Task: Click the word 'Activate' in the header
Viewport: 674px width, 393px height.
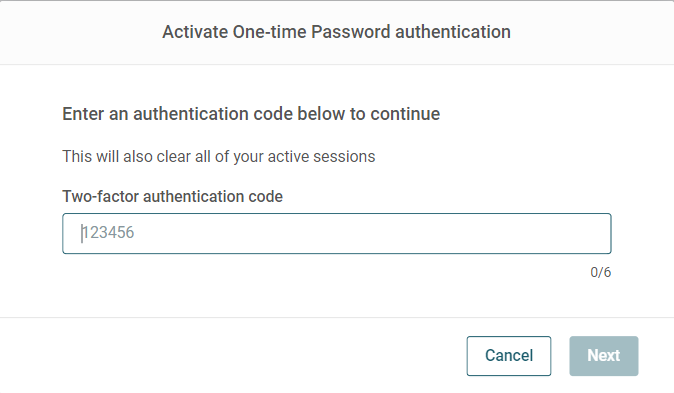Action: (195, 32)
